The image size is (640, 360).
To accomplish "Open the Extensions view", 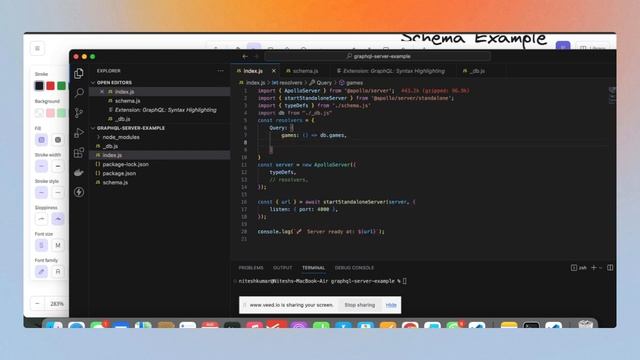I will [x=79, y=152].
